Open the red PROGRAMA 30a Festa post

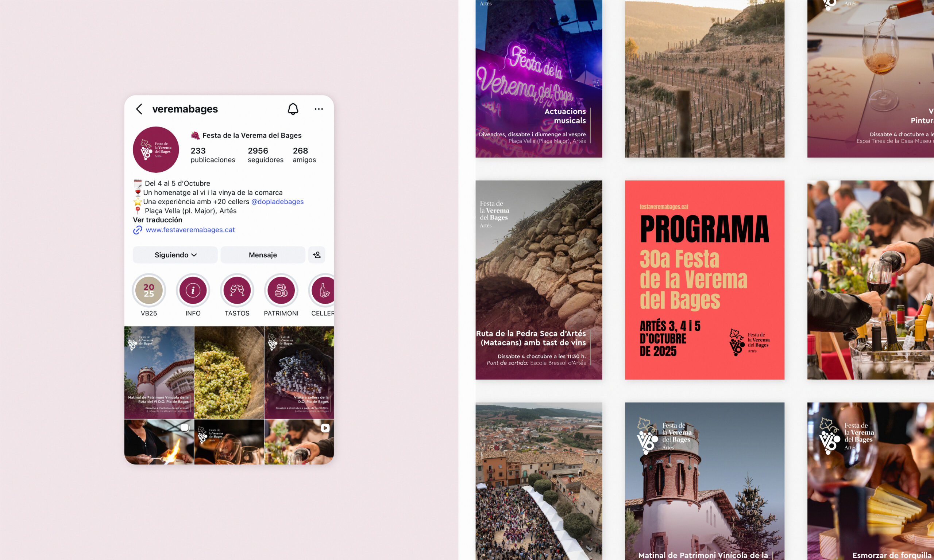coord(705,280)
